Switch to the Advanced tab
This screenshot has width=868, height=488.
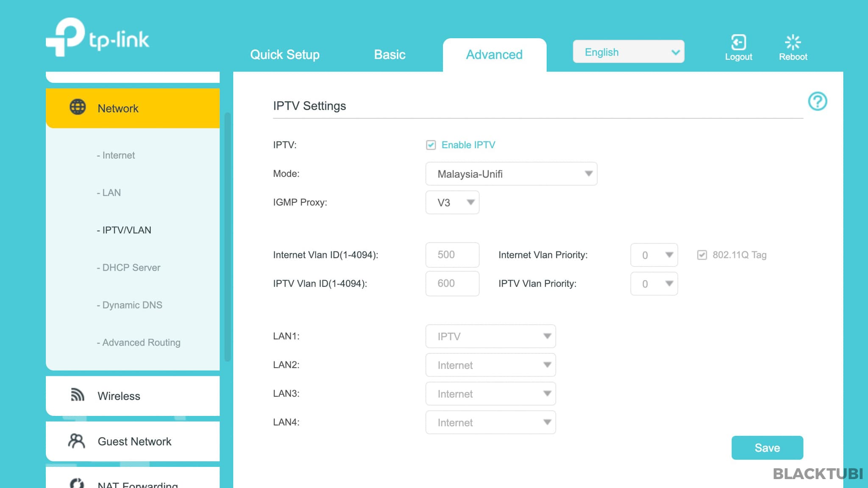494,54
